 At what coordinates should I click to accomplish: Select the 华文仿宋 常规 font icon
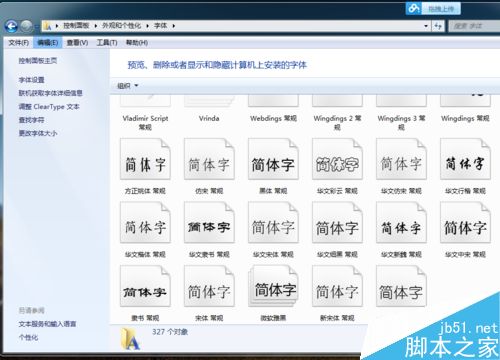coord(401,159)
